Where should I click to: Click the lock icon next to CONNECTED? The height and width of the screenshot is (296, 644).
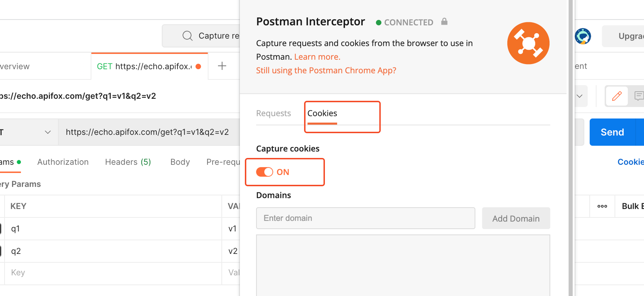(444, 22)
